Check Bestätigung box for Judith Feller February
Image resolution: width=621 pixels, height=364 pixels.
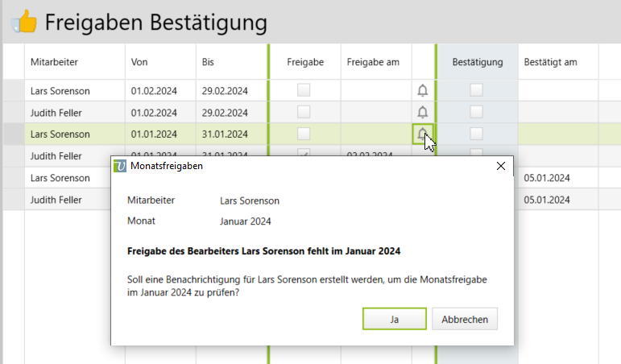click(x=477, y=112)
